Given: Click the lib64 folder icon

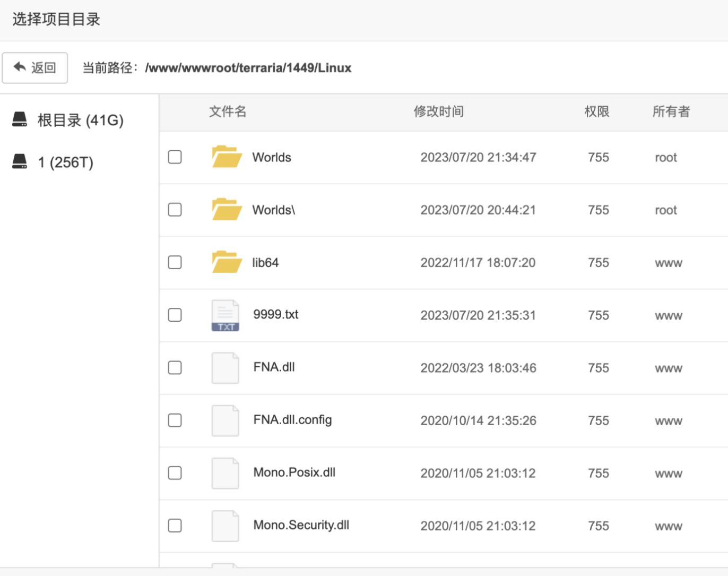Looking at the screenshot, I should point(227,262).
